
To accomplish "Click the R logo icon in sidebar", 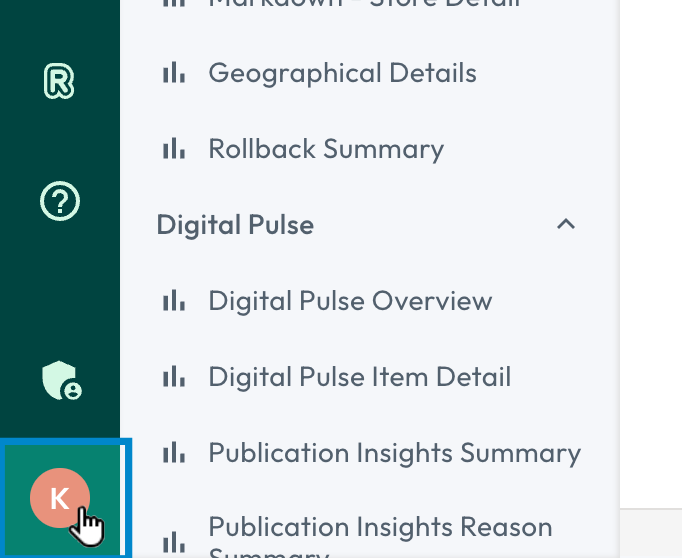I will coord(59,81).
